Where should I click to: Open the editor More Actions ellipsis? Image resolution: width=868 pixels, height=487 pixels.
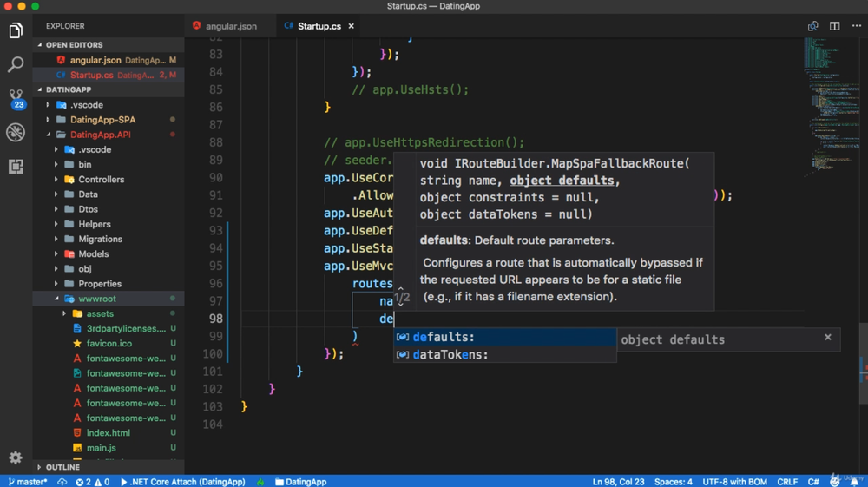[856, 26]
